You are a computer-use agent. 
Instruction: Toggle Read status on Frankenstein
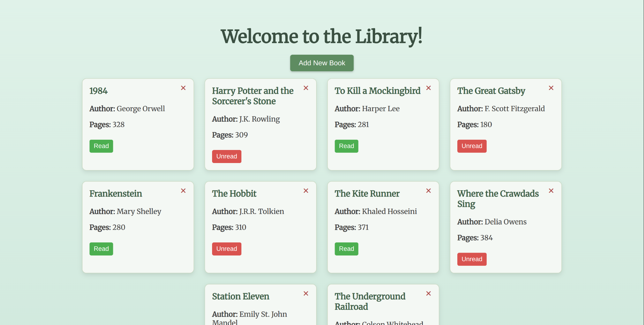[x=101, y=249]
